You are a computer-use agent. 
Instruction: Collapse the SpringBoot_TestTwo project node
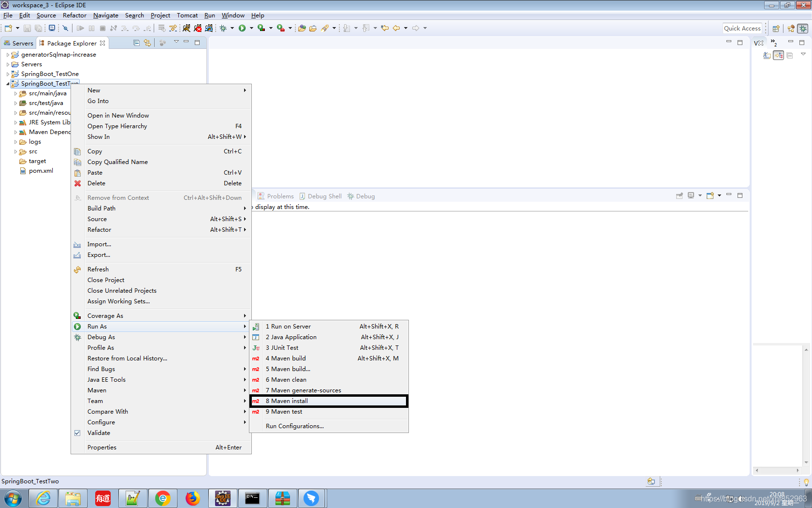[8, 84]
